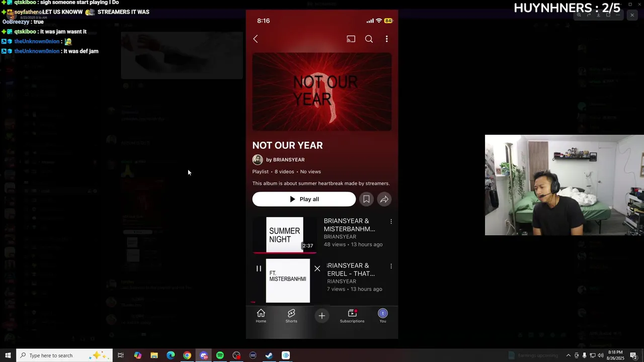This screenshot has width=644, height=362.
Task: Open the FT. MISTERBANHMI miniplayer thumbnail
Action: 288,281
